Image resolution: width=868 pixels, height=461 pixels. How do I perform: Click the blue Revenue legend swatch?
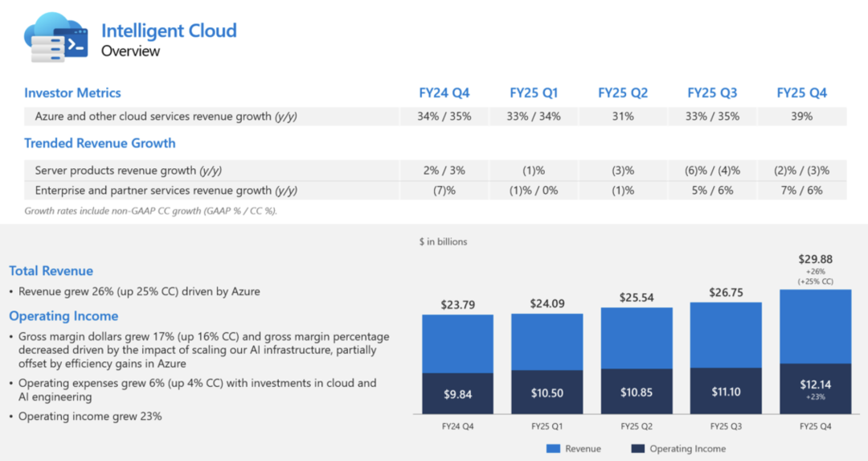pyautogui.click(x=554, y=448)
